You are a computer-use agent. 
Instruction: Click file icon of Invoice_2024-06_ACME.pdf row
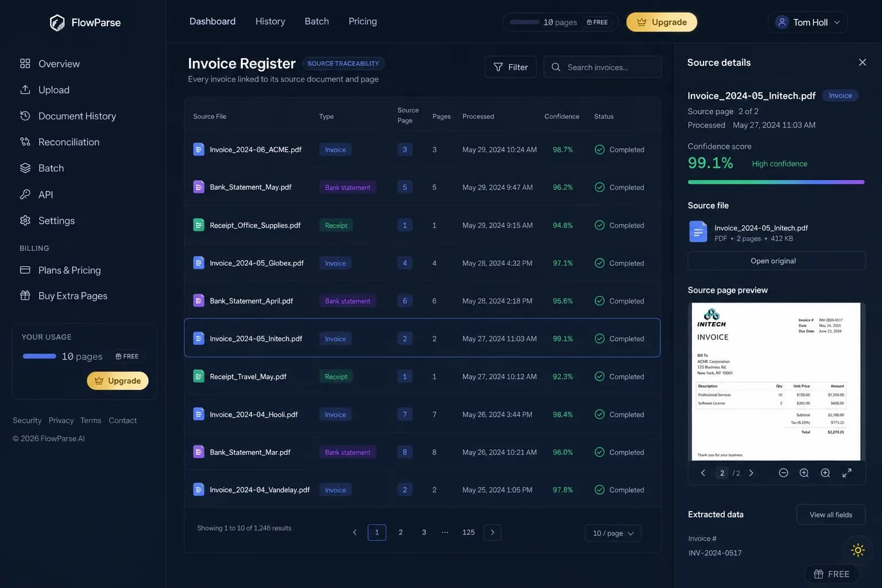199,149
